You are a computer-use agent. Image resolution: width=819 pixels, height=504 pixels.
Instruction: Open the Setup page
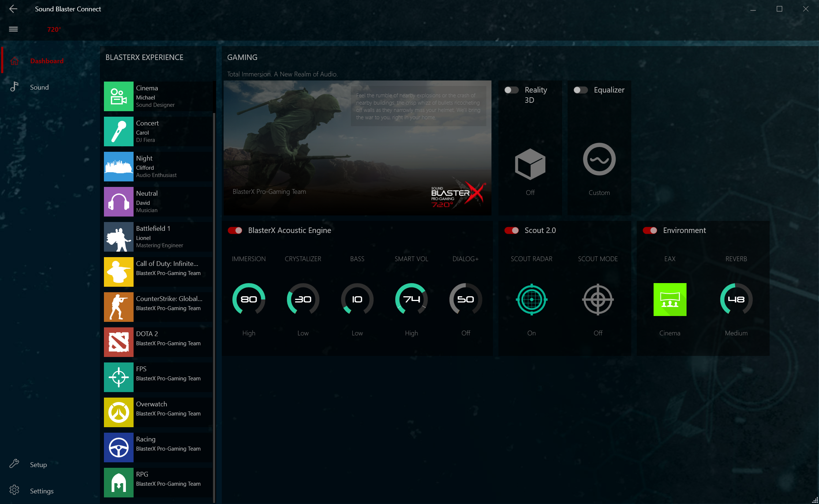click(x=50, y=464)
